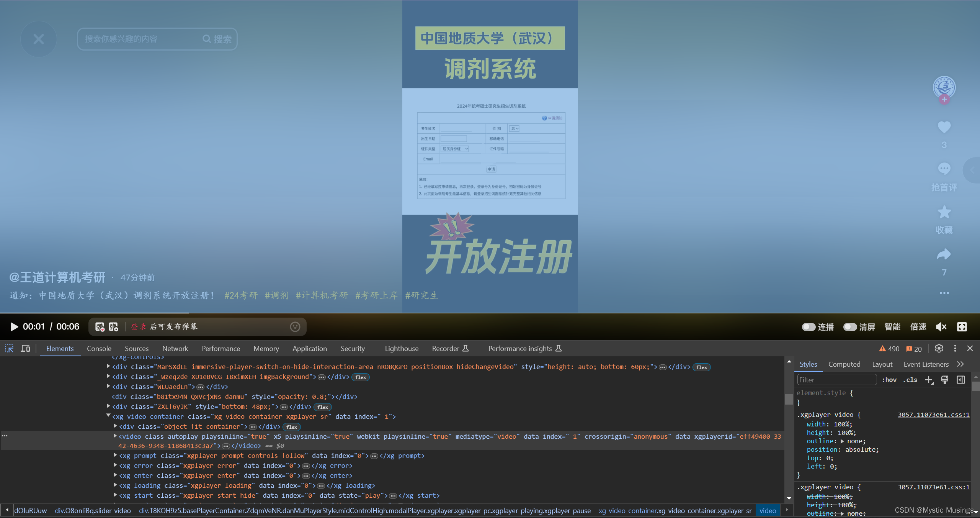Expand the object-fit-container div

coord(115,426)
